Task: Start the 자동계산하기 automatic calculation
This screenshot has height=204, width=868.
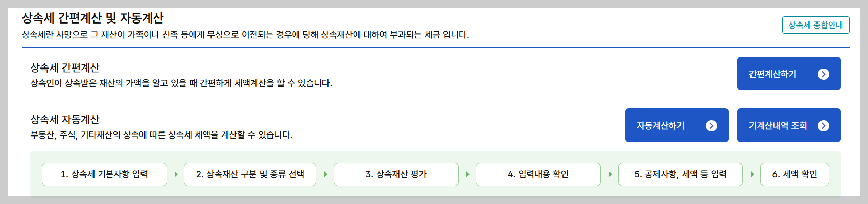Action: [676, 125]
